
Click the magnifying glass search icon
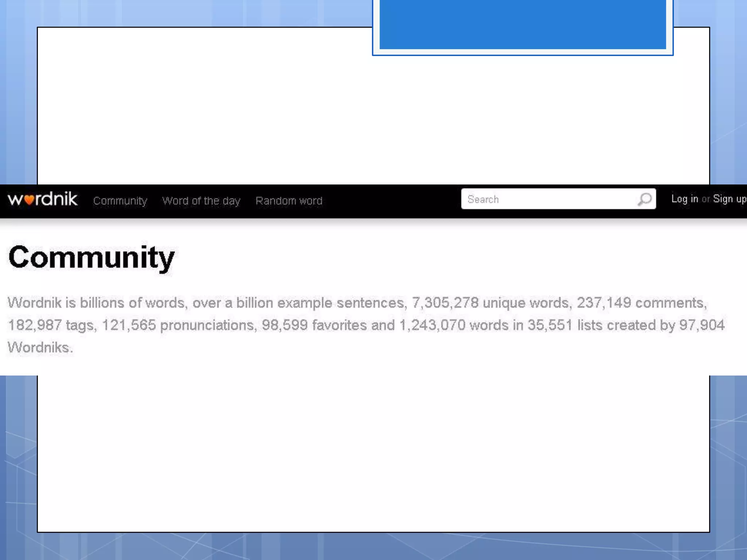pyautogui.click(x=645, y=199)
